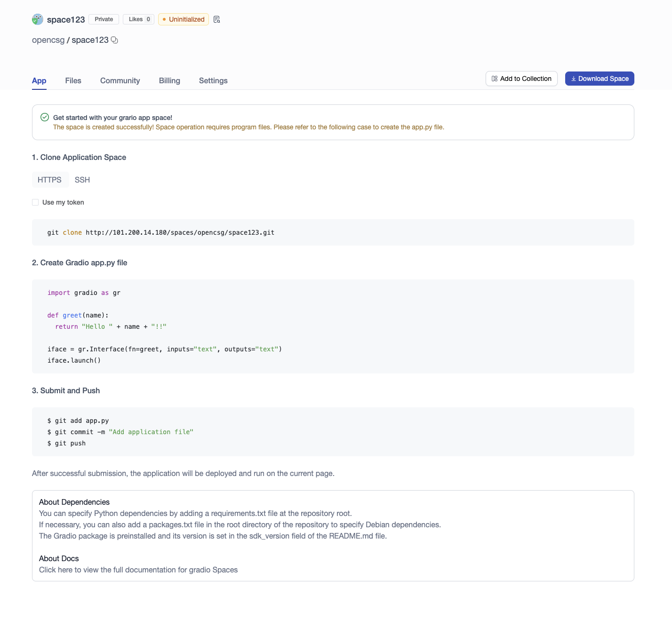
Task: Select the HTTPS clone option
Action: click(x=50, y=180)
